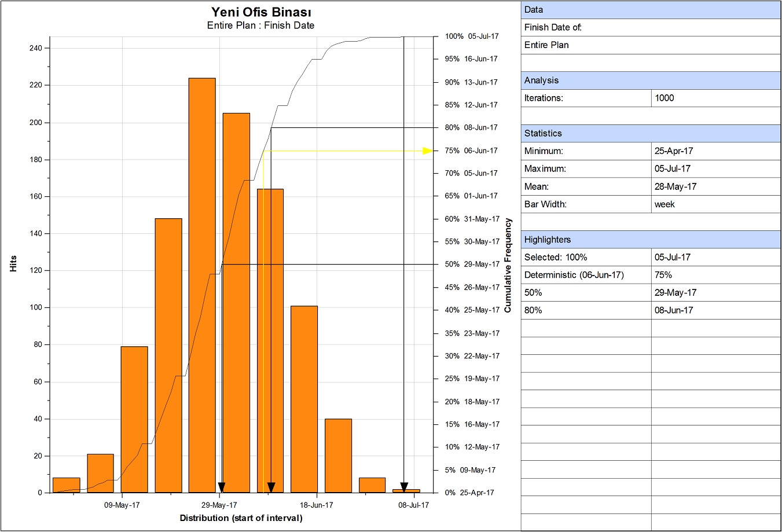Image resolution: width=782 pixels, height=532 pixels.
Task: Click the black arrowhead below the 100% line
Action: tap(404, 487)
